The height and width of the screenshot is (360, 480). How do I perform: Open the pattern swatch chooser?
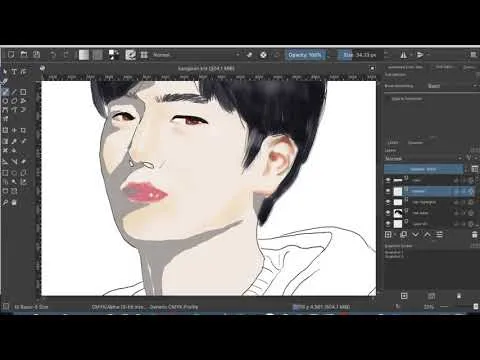97,55
